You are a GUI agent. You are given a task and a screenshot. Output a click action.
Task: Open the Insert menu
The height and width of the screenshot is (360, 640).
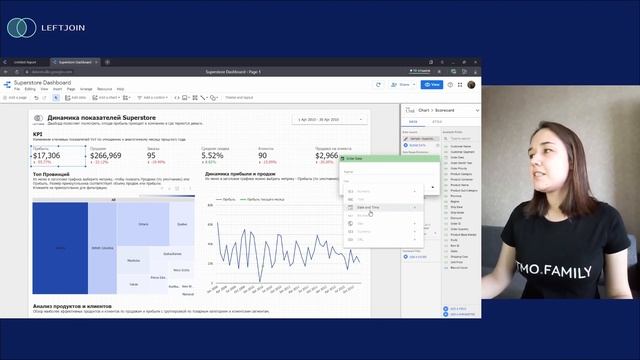point(58,89)
